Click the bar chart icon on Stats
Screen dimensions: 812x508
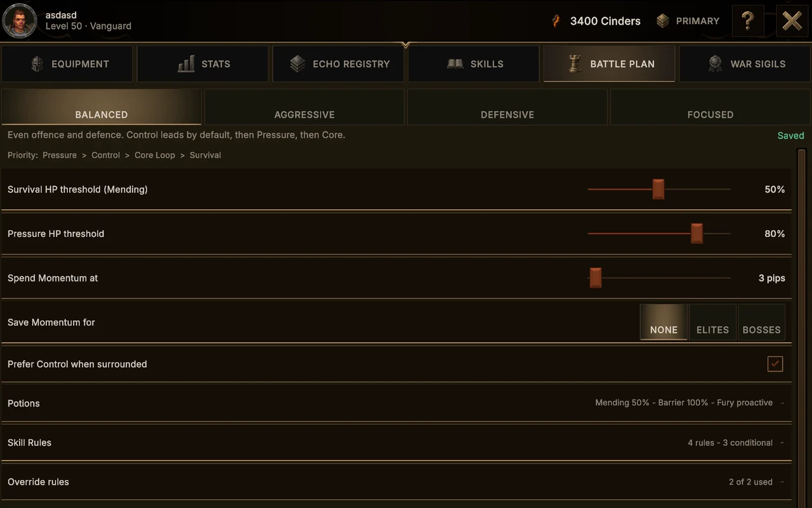186,63
